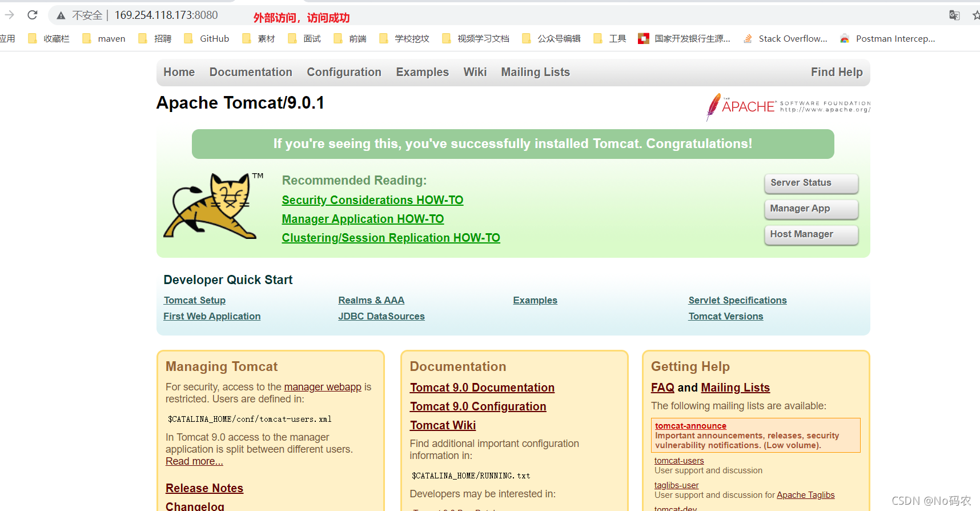Image resolution: width=980 pixels, height=511 pixels.
Task: Click the Apache Software Foundation logo
Action: [x=788, y=106]
